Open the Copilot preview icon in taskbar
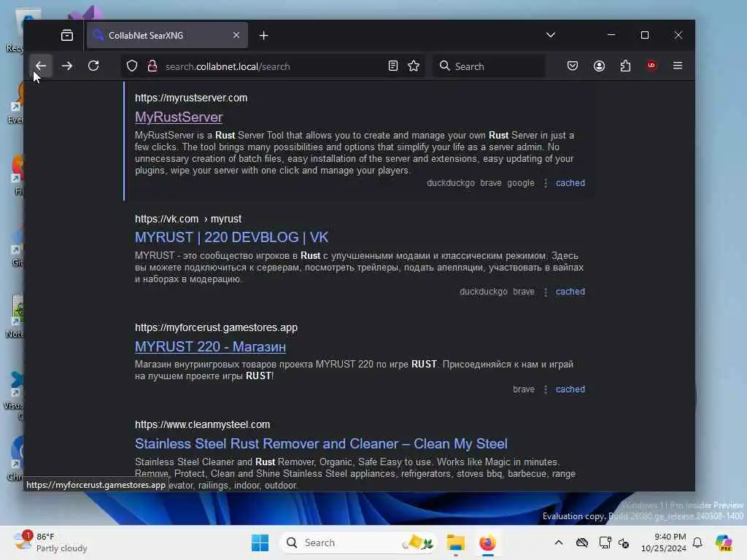 click(x=724, y=542)
